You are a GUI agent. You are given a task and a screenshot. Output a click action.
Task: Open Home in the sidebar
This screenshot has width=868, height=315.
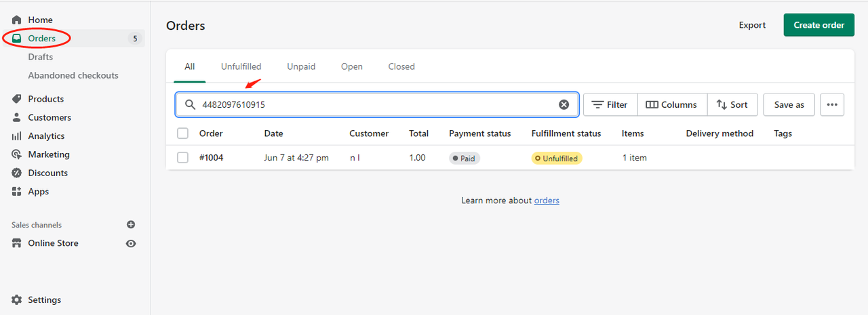40,20
